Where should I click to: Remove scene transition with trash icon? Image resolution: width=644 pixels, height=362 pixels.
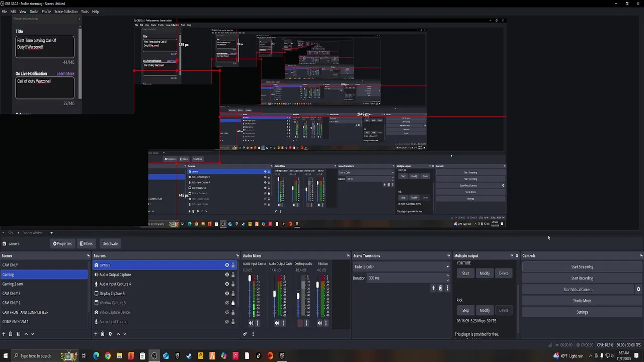point(440,288)
